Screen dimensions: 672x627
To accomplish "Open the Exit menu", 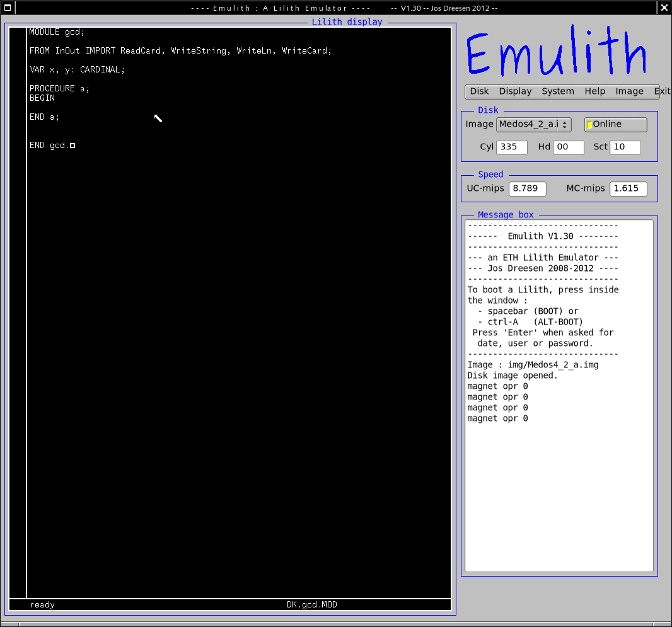I will [x=662, y=91].
